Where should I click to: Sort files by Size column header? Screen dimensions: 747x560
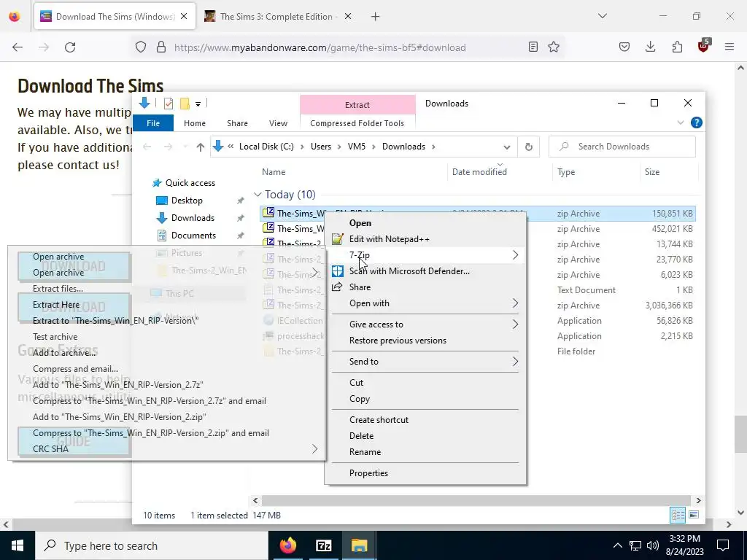(x=651, y=172)
